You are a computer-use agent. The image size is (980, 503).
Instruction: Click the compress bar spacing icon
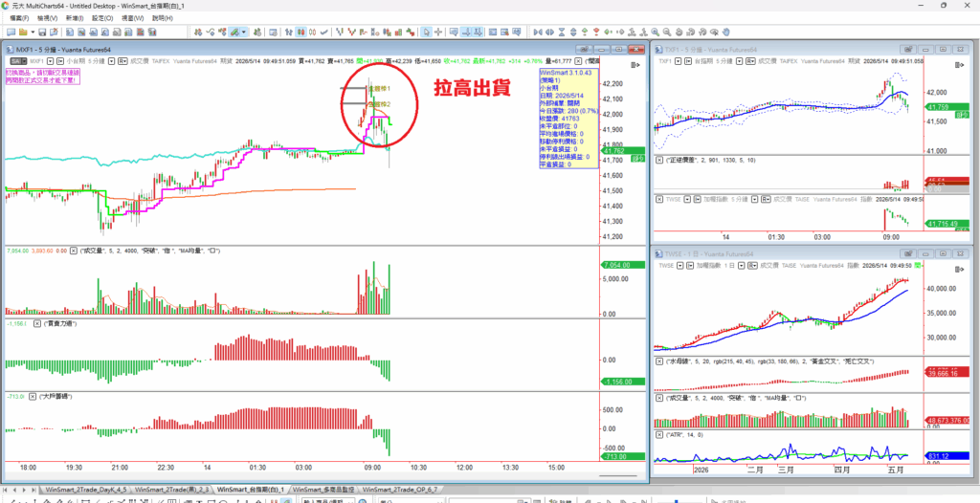(538, 32)
